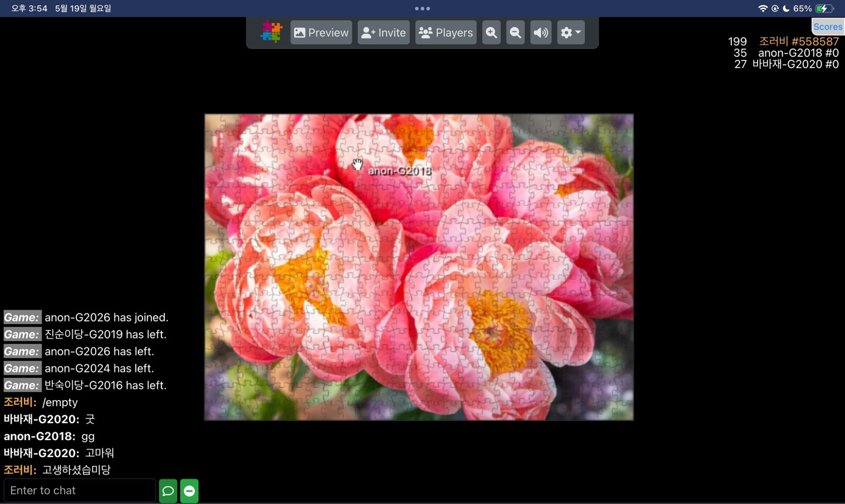Click the completed peony puzzle image
Viewport: 845px width, 504px height.
(419, 267)
